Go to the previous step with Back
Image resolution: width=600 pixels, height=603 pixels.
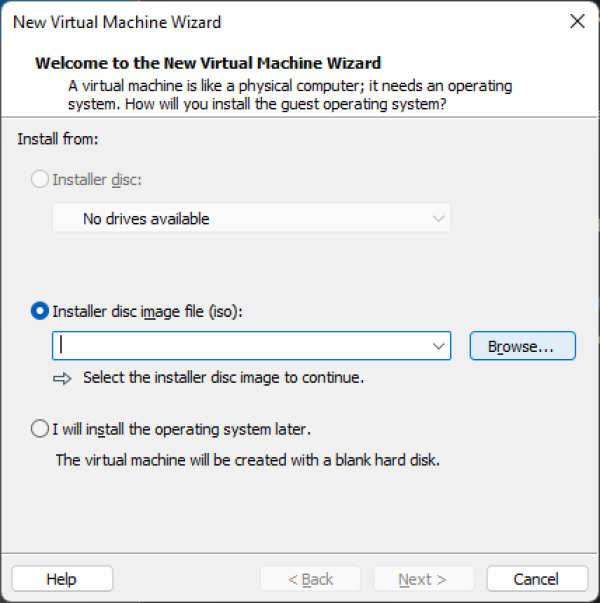coord(311,579)
